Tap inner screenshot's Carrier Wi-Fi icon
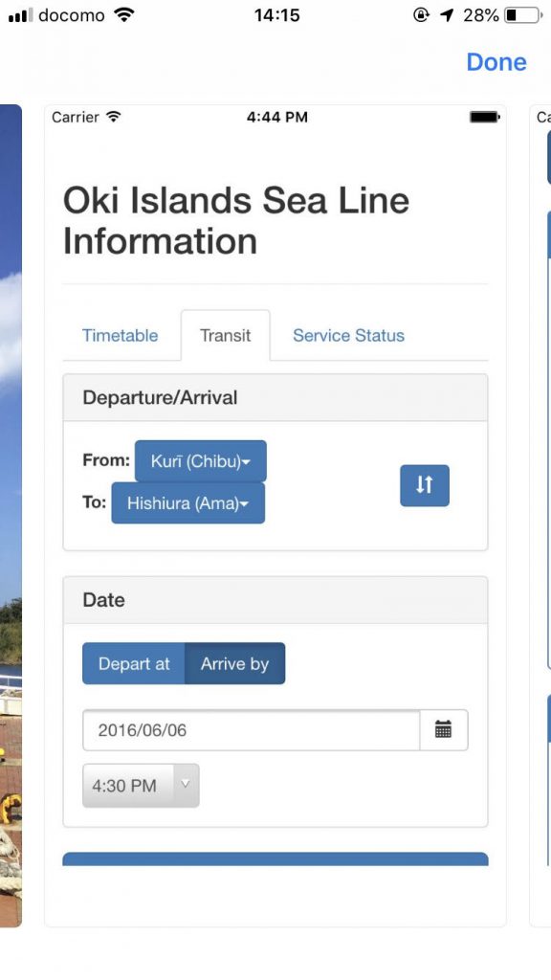 113,117
